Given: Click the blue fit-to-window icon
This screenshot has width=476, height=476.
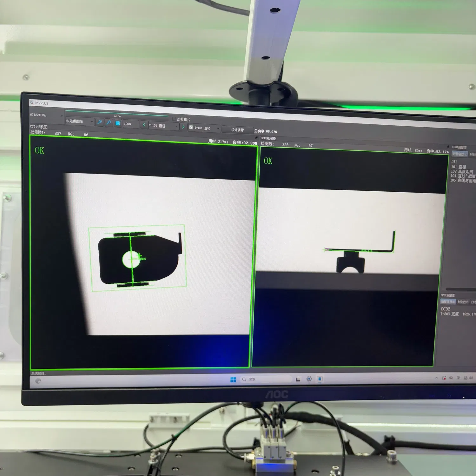Looking at the screenshot, I should (118, 123).
